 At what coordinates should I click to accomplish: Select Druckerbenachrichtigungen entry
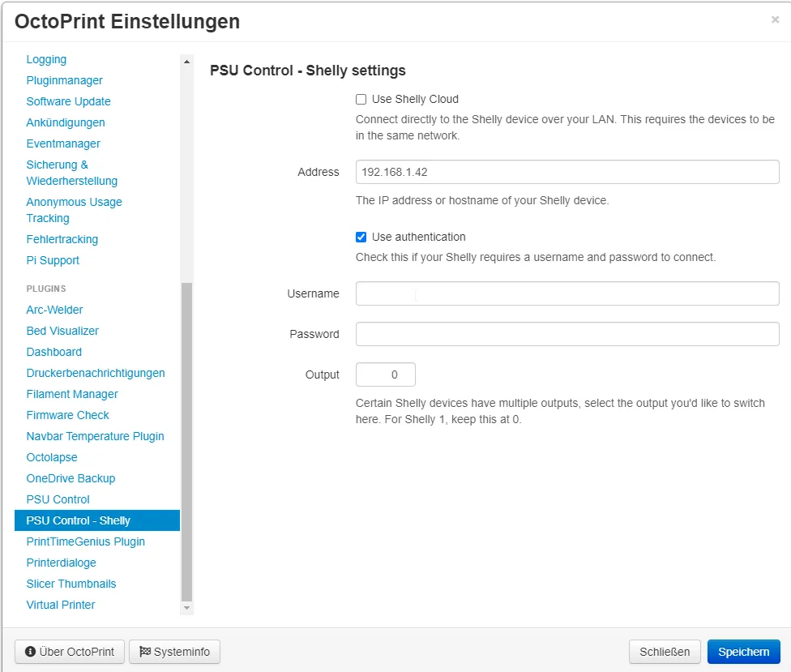point(96,374)
